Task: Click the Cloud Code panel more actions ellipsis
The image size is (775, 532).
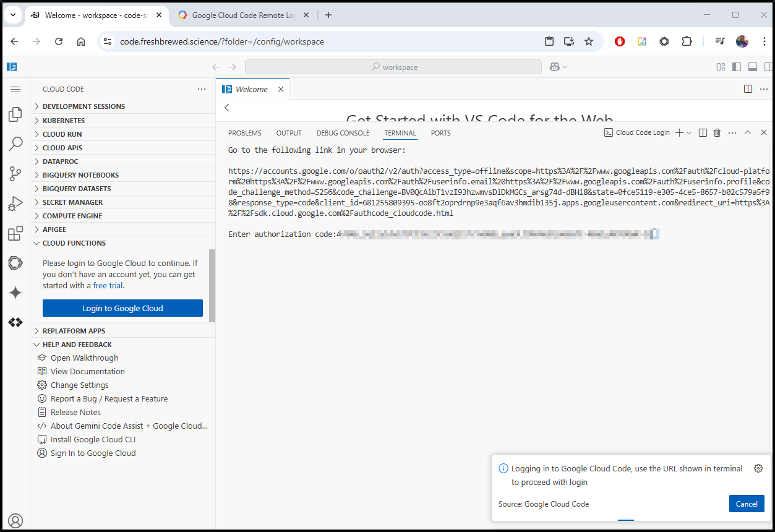Action: (202, 89)
